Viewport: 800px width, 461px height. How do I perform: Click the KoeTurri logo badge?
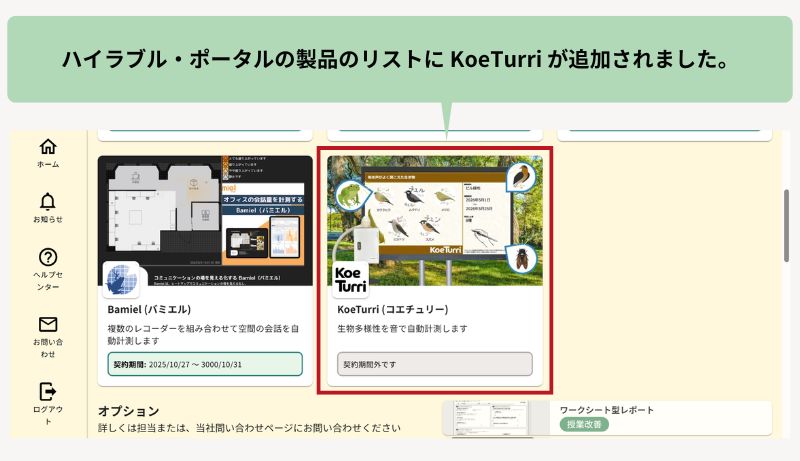[x=351, y=279]
